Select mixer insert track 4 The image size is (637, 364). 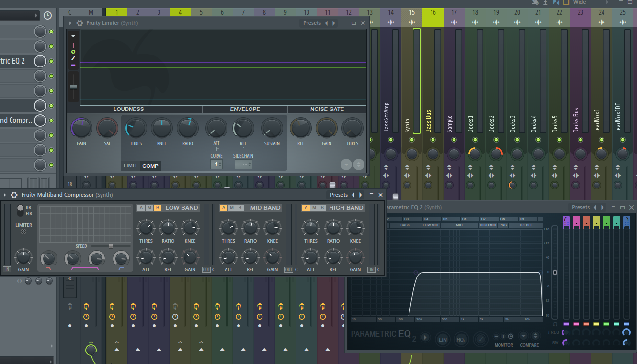click(180, 12)
